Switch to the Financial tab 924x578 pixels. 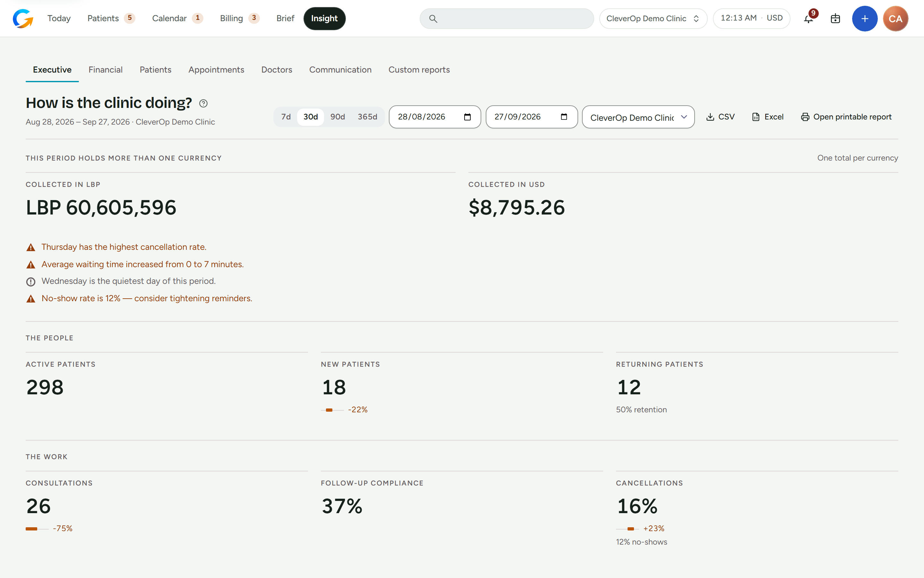105,70
